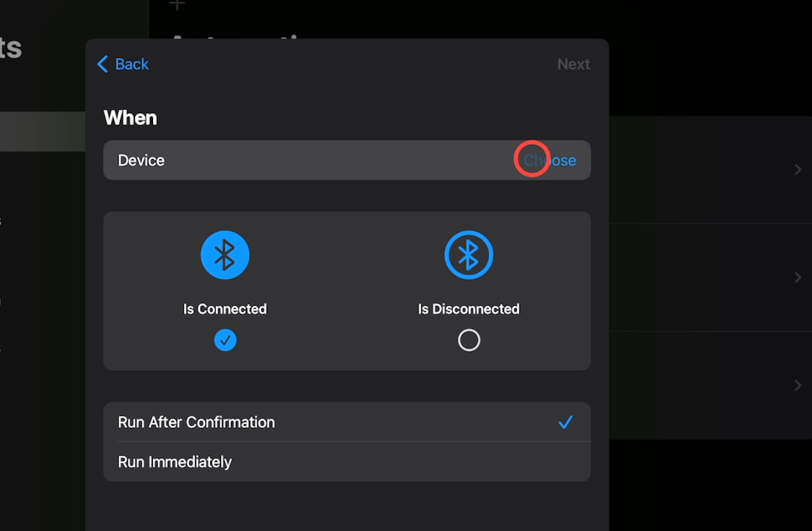Select the outlined Is Disconnected Bluetooth icon
812x531 pixels.
tap(468, 255)
